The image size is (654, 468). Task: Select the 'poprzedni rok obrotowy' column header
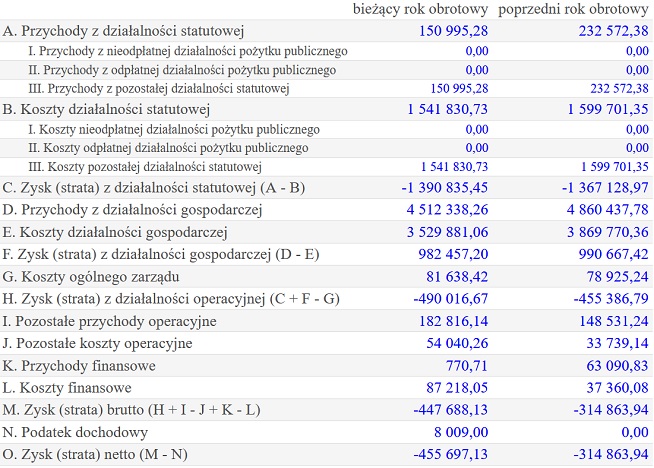pyautogui.click(x=573, y=9)
